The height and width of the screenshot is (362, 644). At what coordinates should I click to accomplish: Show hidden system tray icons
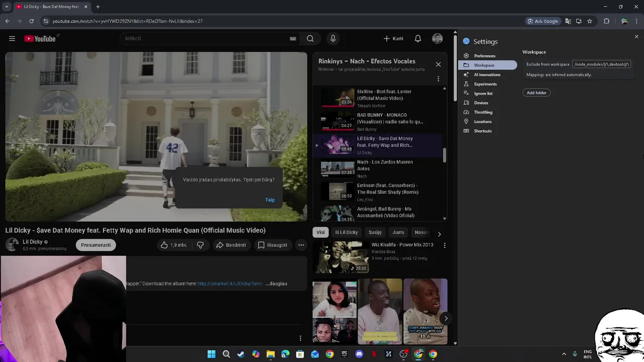(x=564, y=354)
